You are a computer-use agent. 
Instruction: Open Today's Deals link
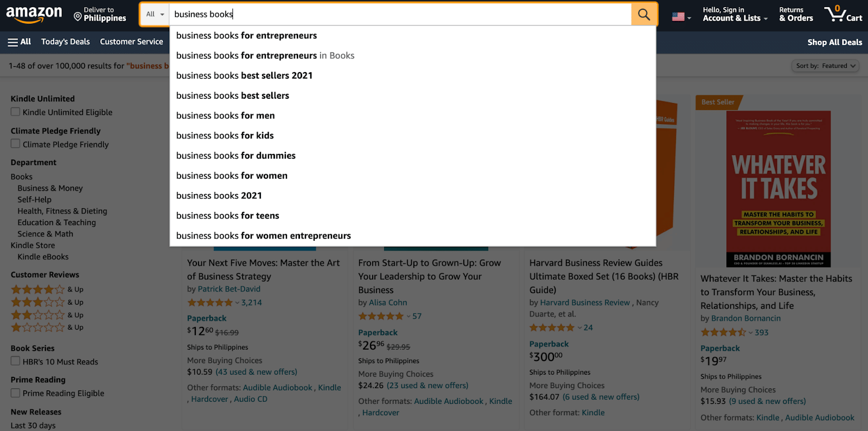click(66, 42)
